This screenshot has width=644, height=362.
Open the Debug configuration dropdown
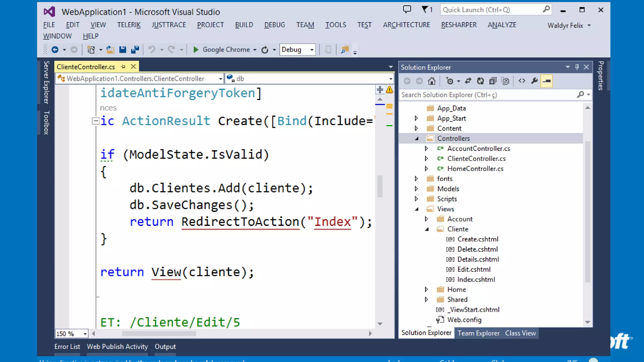[312, 50]
